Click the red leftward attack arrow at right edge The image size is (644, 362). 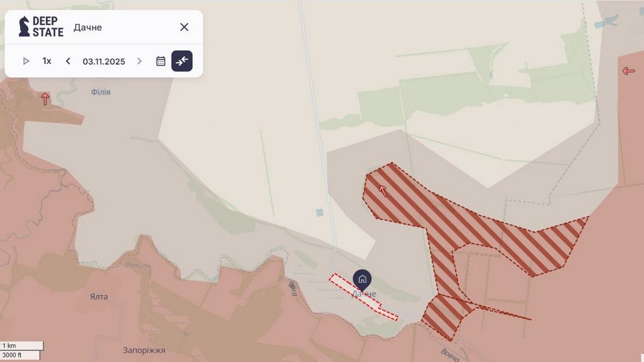tap(628, 71)
